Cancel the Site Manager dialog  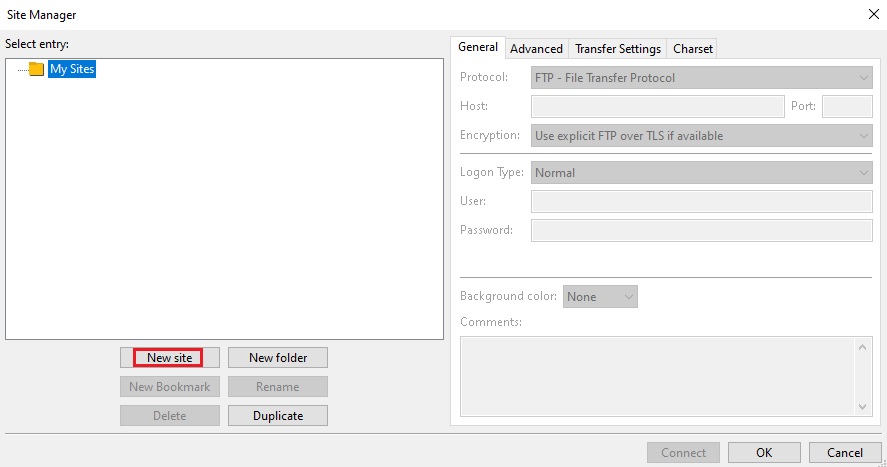[844, 452]
